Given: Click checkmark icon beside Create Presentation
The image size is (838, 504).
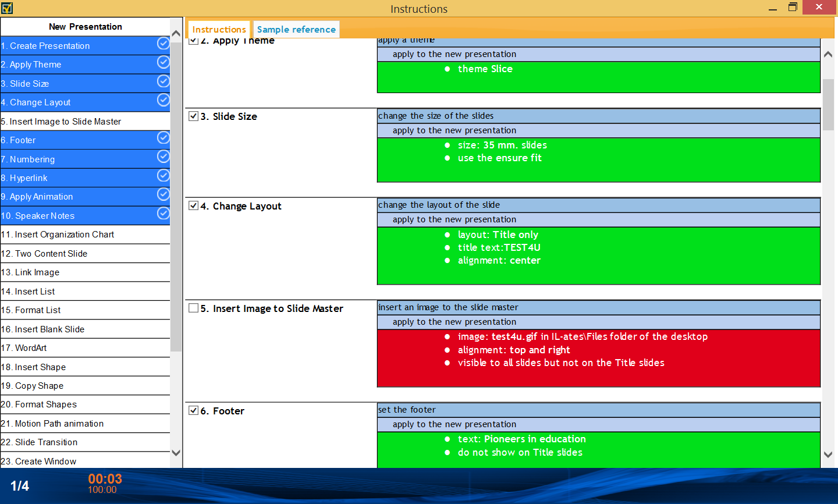Looking at the screenshot, I should coord(164,44).
